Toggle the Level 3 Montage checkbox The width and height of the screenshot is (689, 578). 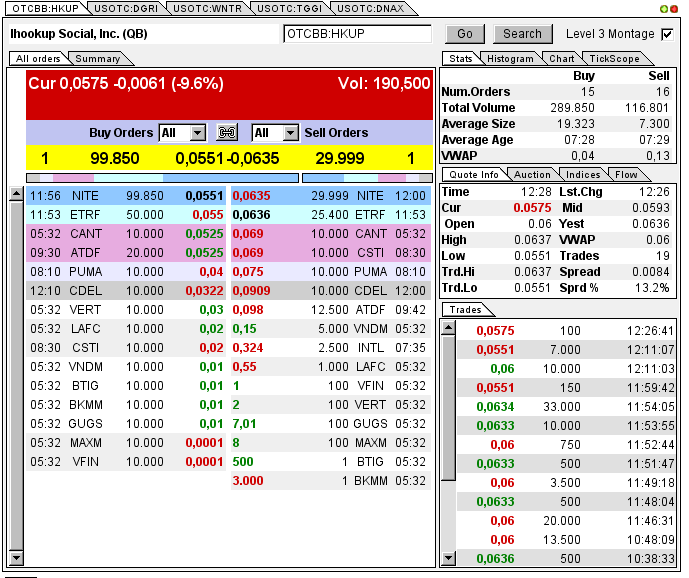(x=667, y=34)
